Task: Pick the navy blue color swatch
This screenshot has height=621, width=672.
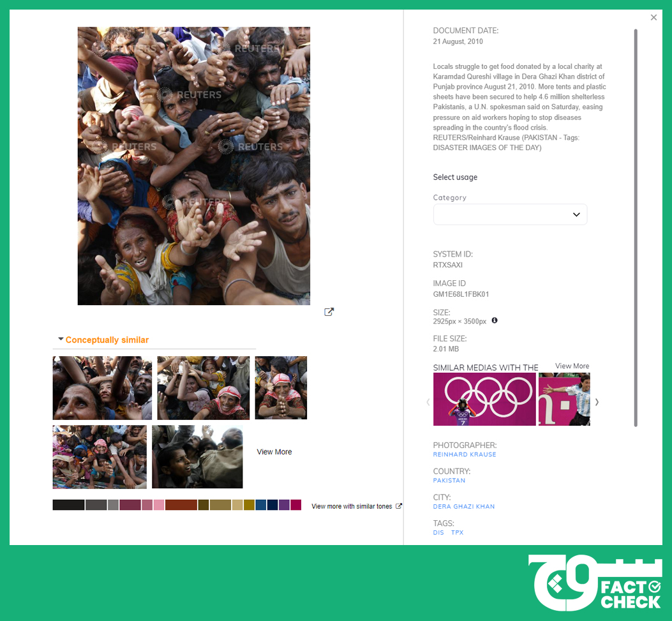Action: (x=272, y=505)
